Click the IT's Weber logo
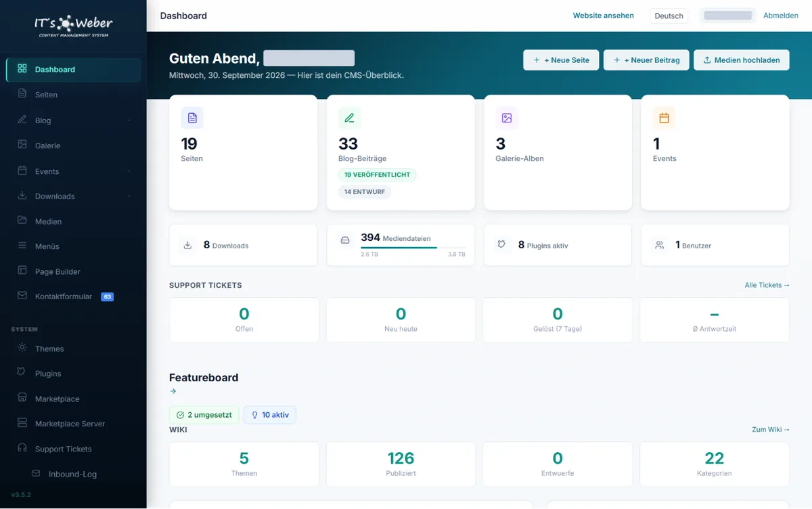Viewport: 812px width, 509px height. 73,25
